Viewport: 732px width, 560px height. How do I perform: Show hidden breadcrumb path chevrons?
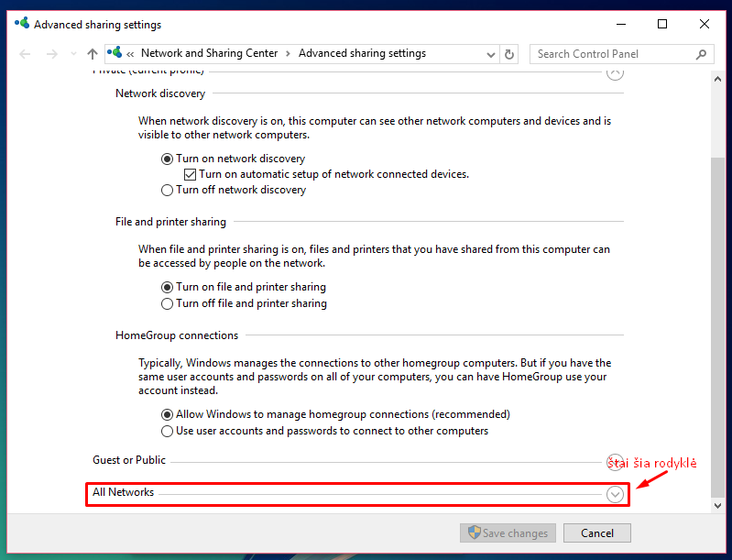pos(130,54)
